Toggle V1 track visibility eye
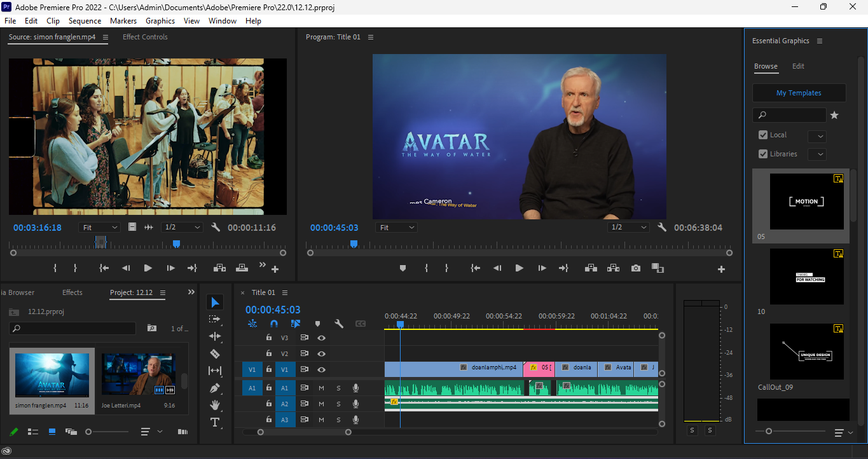Screen dimensions: 868x459 click(322, 369)
